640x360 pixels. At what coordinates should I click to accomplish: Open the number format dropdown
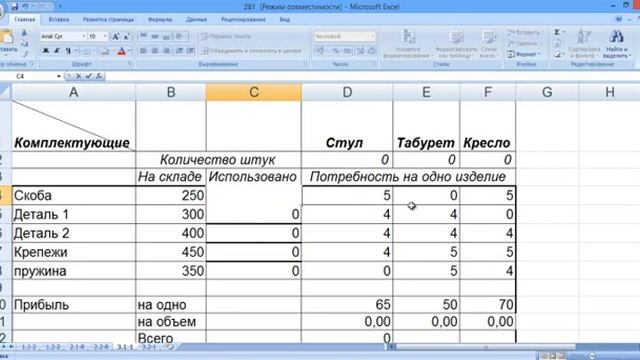coord(372,36)
